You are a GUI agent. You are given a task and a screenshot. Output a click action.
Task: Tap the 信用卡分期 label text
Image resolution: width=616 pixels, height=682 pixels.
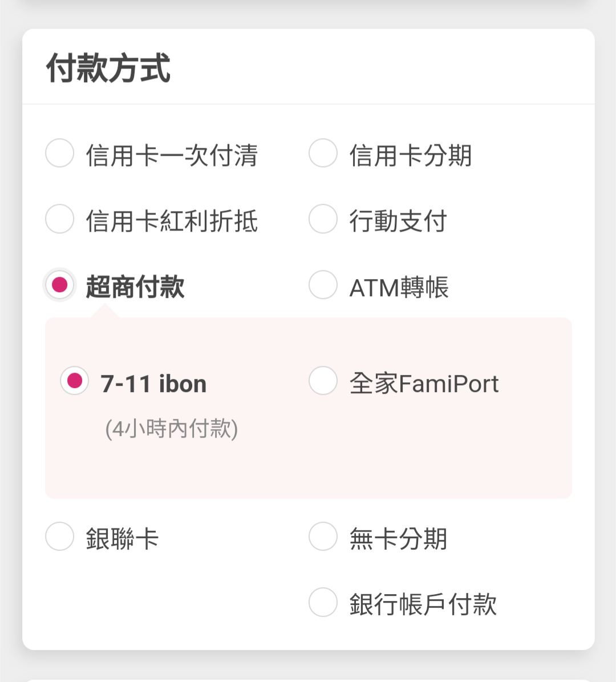(x=411, y=156)
